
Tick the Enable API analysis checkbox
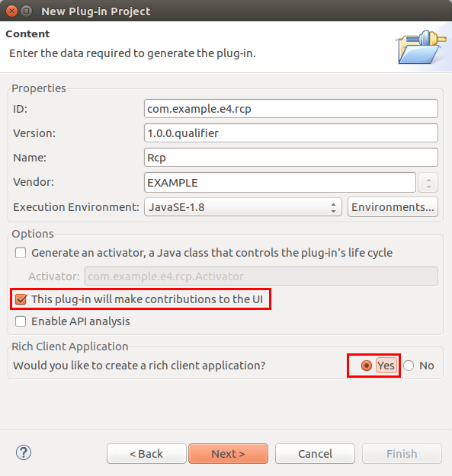21,321
